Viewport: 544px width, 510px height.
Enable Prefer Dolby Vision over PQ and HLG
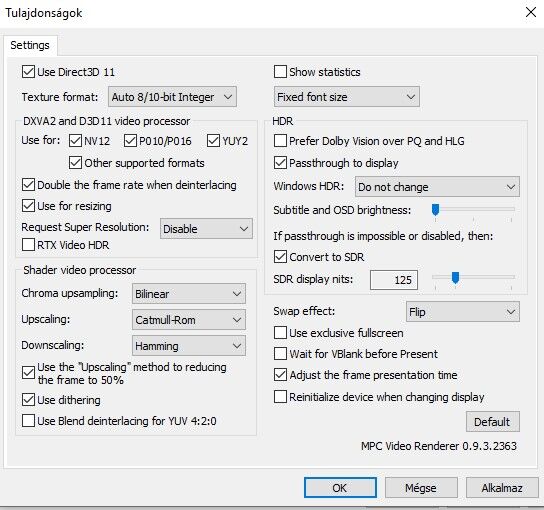280,141
